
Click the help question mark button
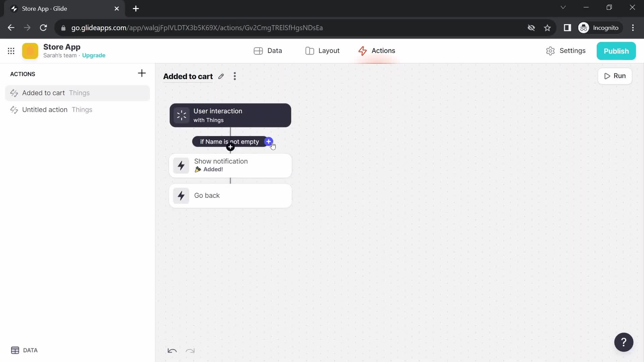(624, 342)
